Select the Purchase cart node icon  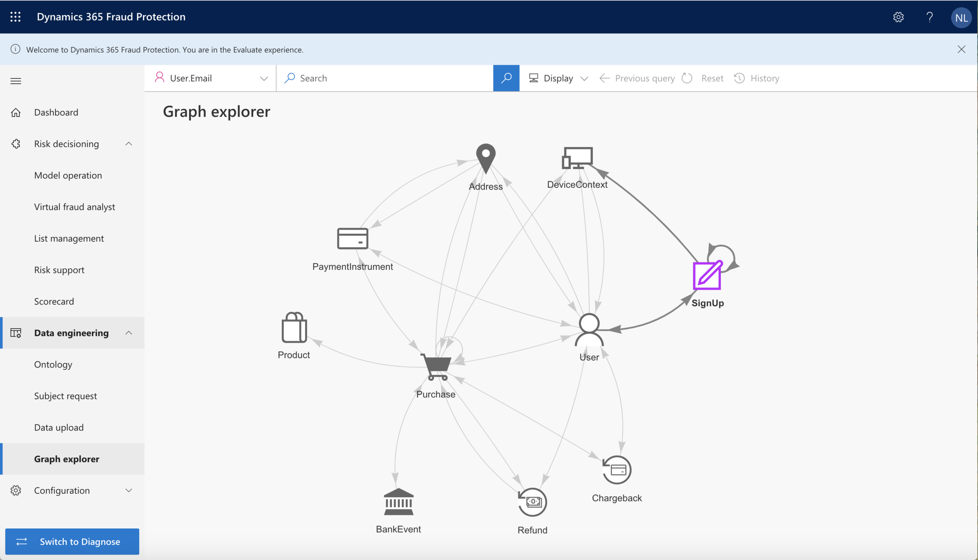pyautogui.click(x=436, y=367)
